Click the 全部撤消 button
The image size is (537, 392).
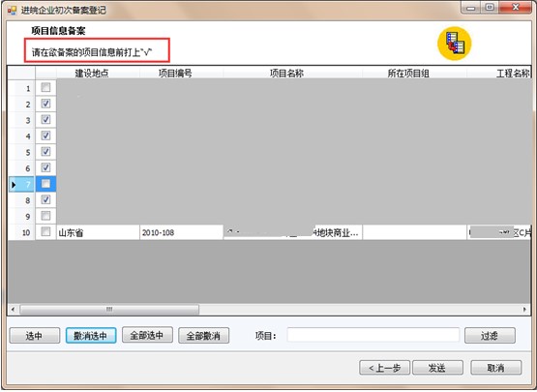(x=203, y=336)
